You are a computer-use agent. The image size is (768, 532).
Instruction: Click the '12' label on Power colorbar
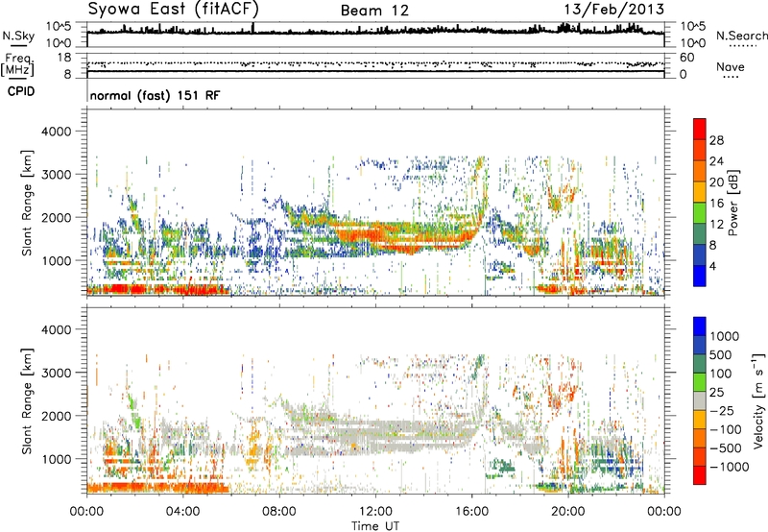click(716, 224)
